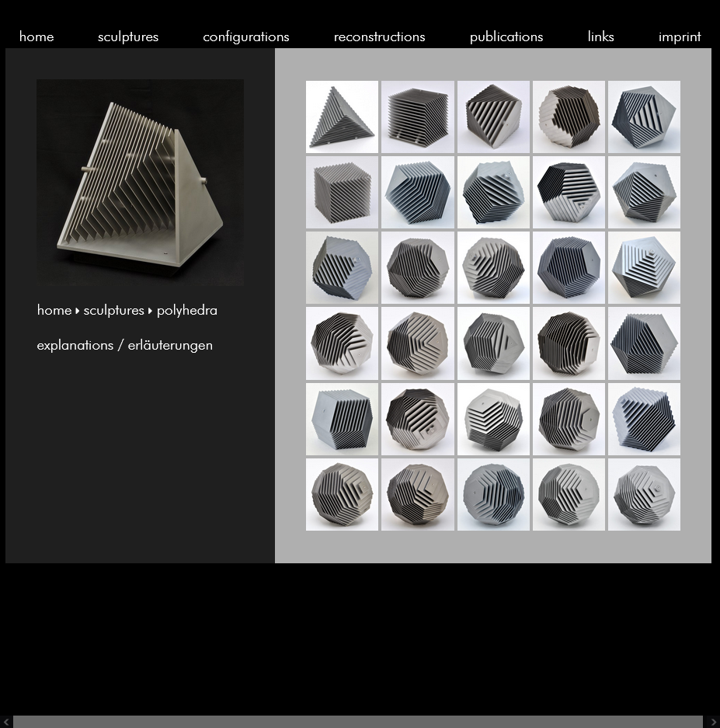Select fourth-row fourth thumbnail polyhedron
720x728 pixels.
569,343
